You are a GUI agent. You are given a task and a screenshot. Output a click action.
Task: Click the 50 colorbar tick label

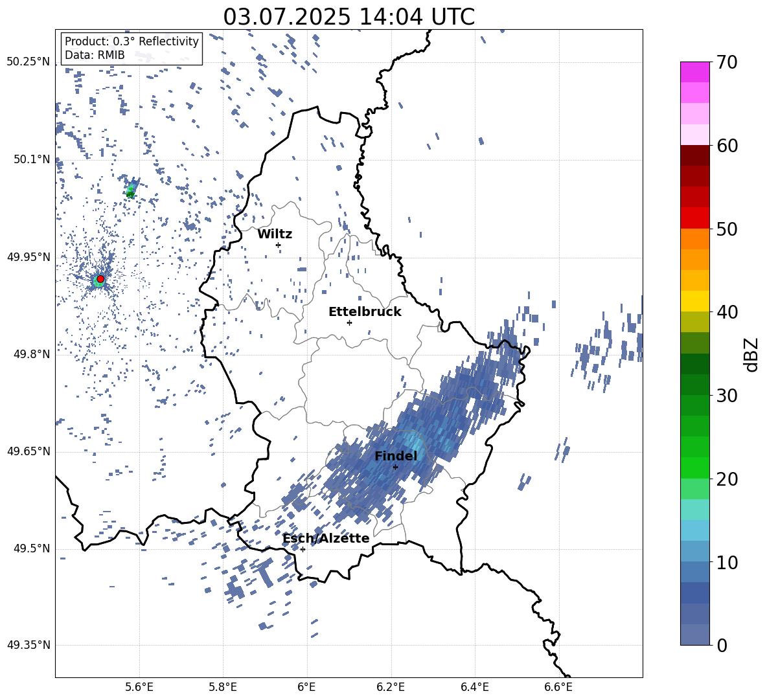(727, 229)
